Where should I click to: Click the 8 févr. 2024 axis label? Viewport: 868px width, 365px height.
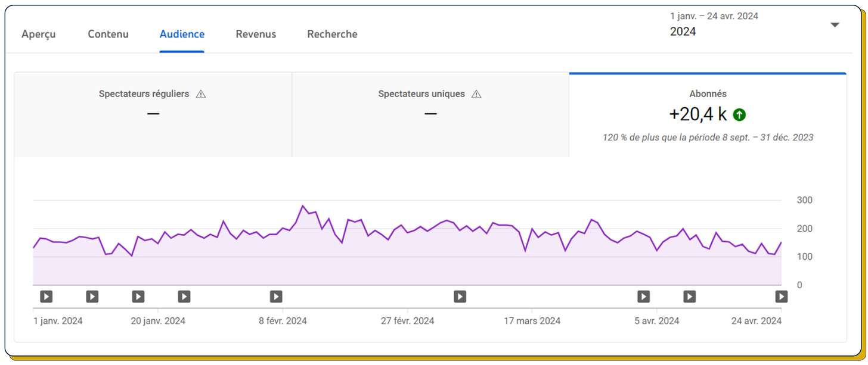283,321
